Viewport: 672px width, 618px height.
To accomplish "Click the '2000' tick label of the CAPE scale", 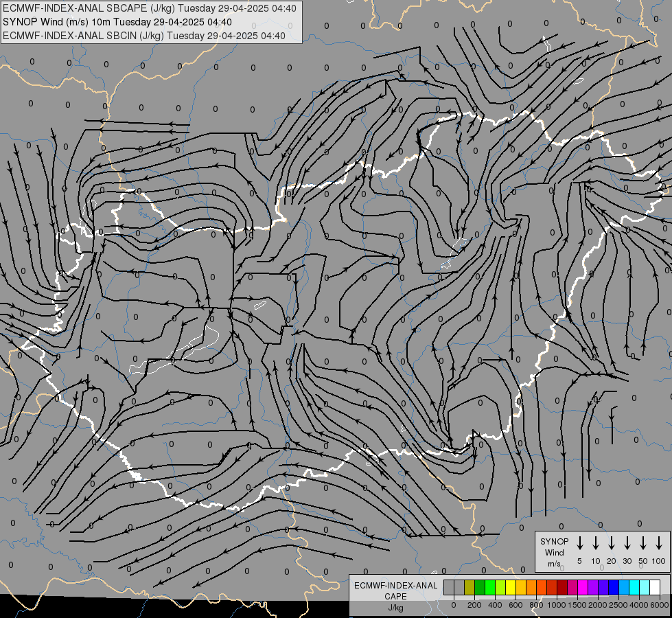I will click(x=598, y=605).
